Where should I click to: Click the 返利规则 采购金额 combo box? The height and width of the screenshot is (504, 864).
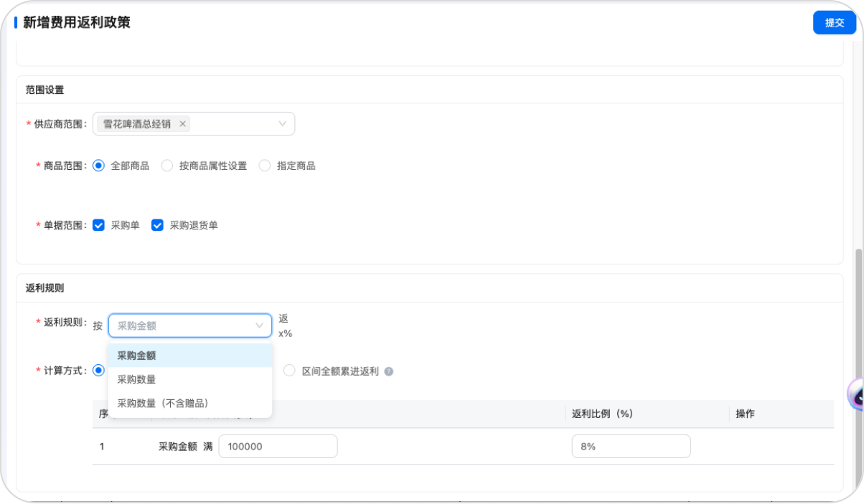coord(183,325)
